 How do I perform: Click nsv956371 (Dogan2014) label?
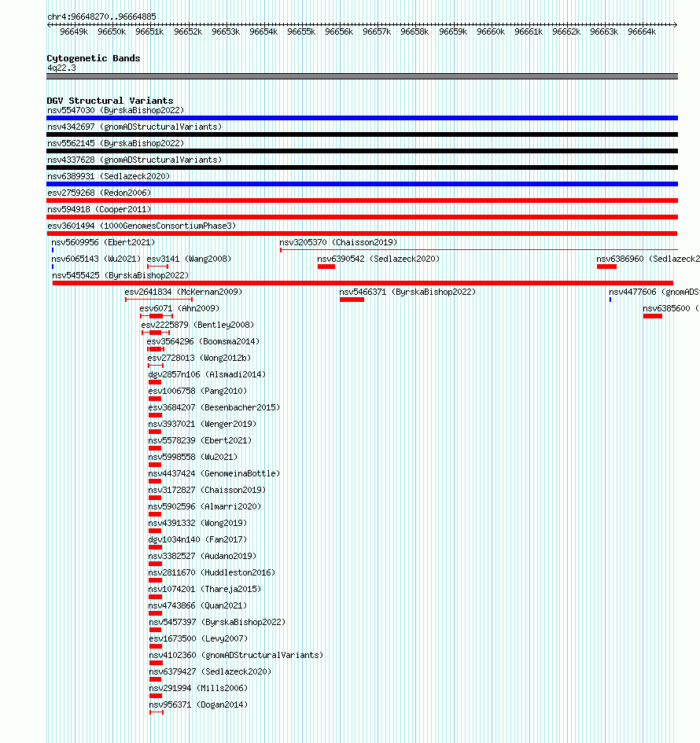click(198, 705)
